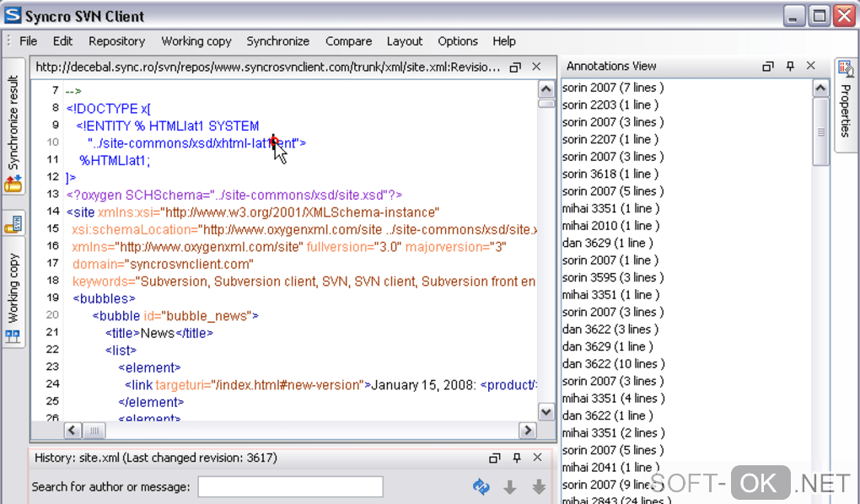Select annotation 'dan 3622 (10 lines)'

[613, 364]
